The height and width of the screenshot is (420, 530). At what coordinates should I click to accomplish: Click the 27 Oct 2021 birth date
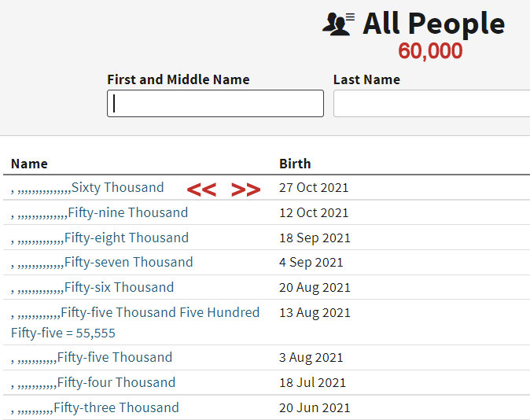pos(314,188)
